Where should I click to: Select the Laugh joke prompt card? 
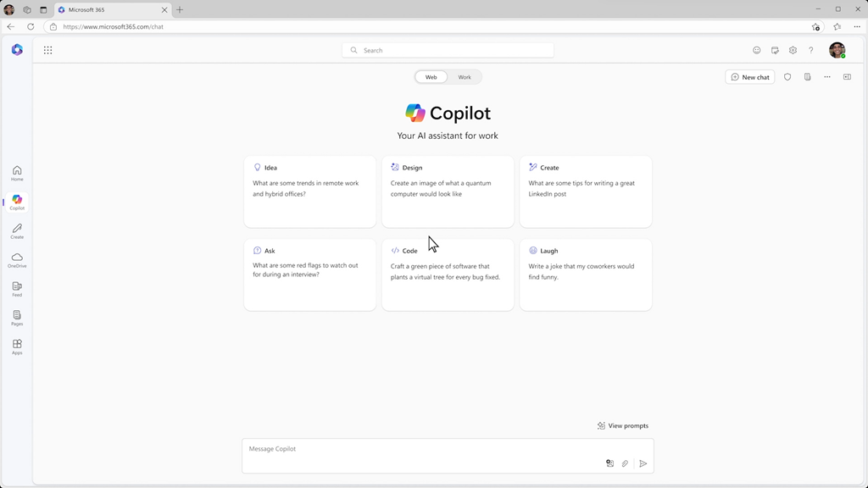[x=586, y=274]
